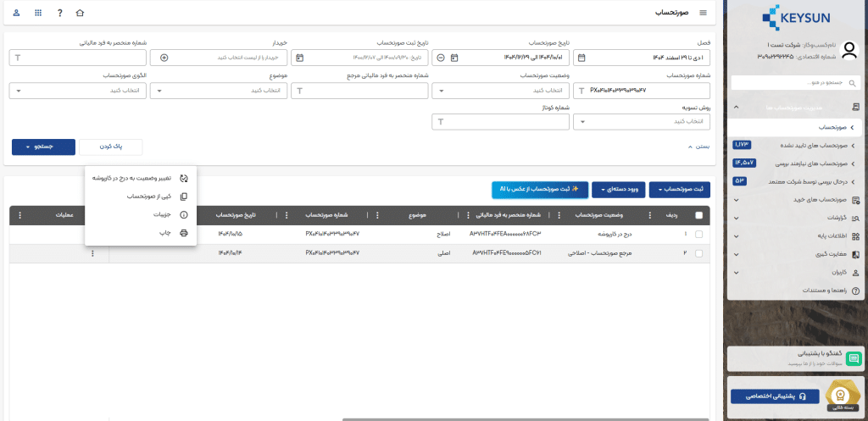Open the help question mark icon
The width and height of the screenshot is (868, 421).
pos(59,14)
